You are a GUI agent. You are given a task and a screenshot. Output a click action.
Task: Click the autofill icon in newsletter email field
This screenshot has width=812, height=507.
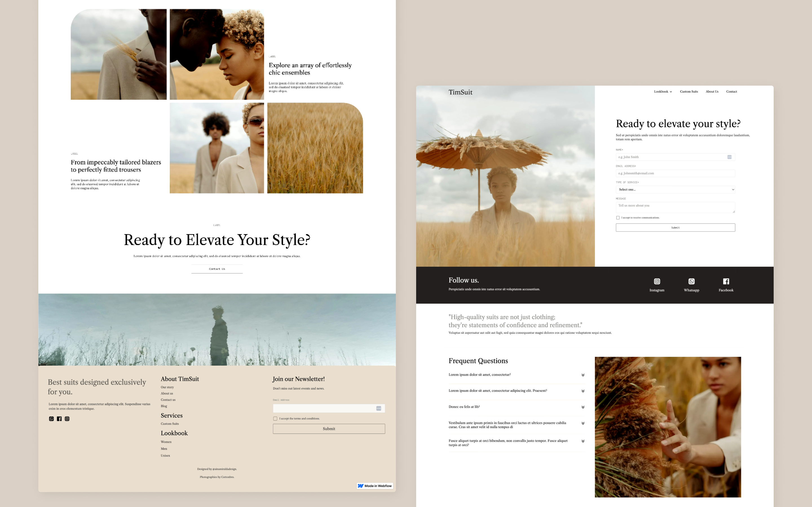378,408
